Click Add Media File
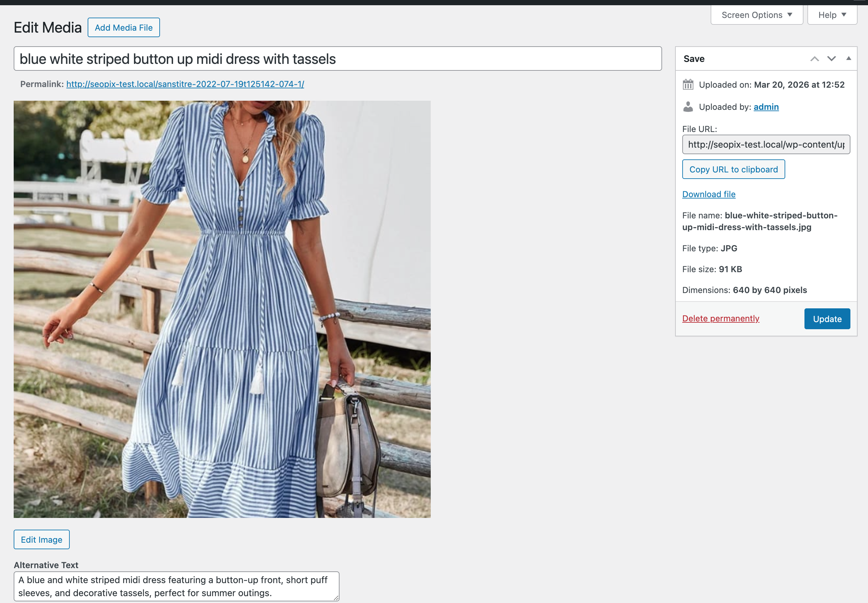 pyautogui.click(x=123, y=27)
